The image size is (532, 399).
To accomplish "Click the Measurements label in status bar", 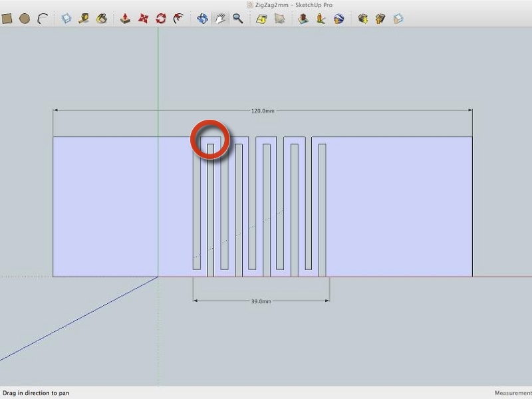I will [x=513, y=393].
